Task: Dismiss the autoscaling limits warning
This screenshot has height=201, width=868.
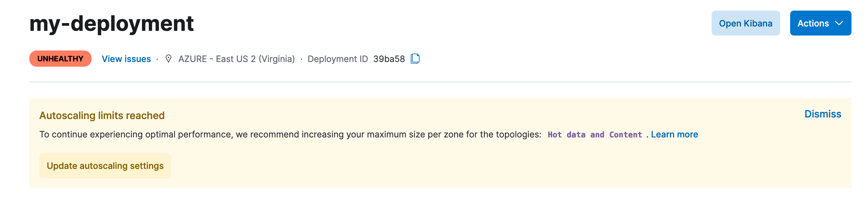Action: click(823, 114)
